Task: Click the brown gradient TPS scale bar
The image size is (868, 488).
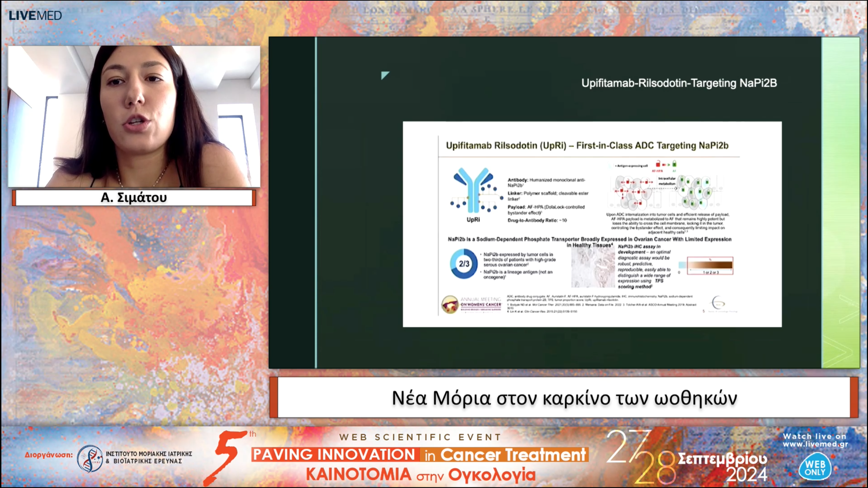Action: pos(710,265)
